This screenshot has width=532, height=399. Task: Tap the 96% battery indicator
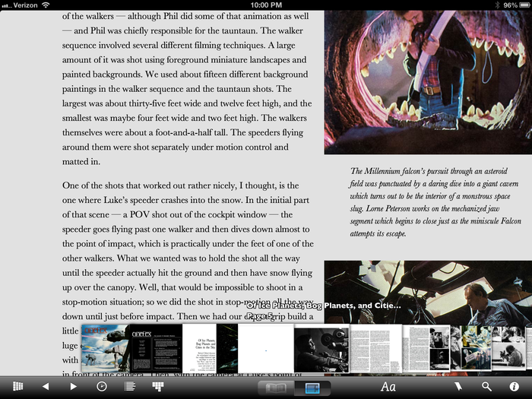tap(516, 5)
